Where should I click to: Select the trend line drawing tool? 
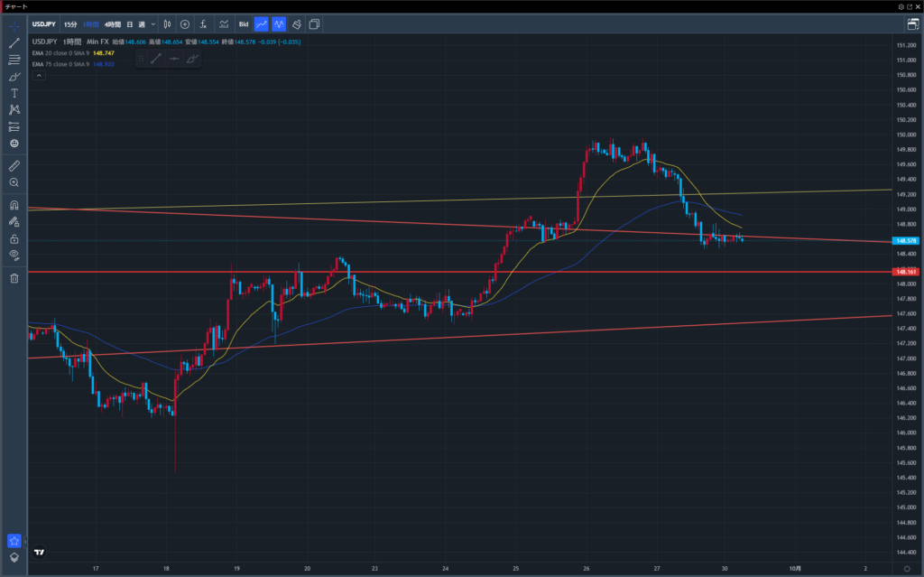14,42
